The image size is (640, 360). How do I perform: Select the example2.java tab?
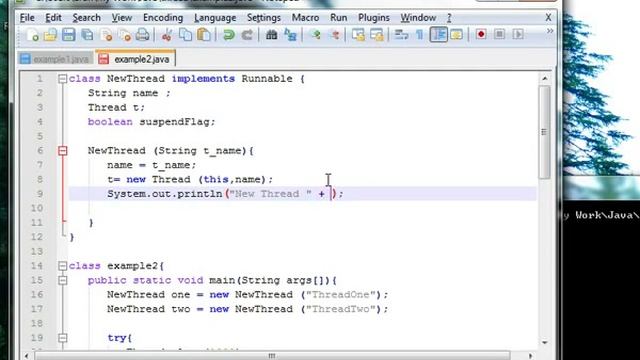(x=136, y=58)
